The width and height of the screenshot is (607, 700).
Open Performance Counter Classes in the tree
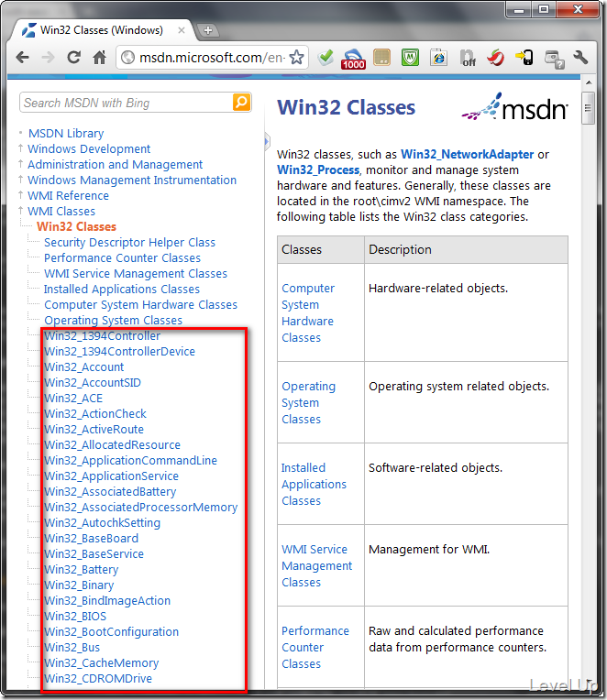pyautogui.click(x=122, y=258)
